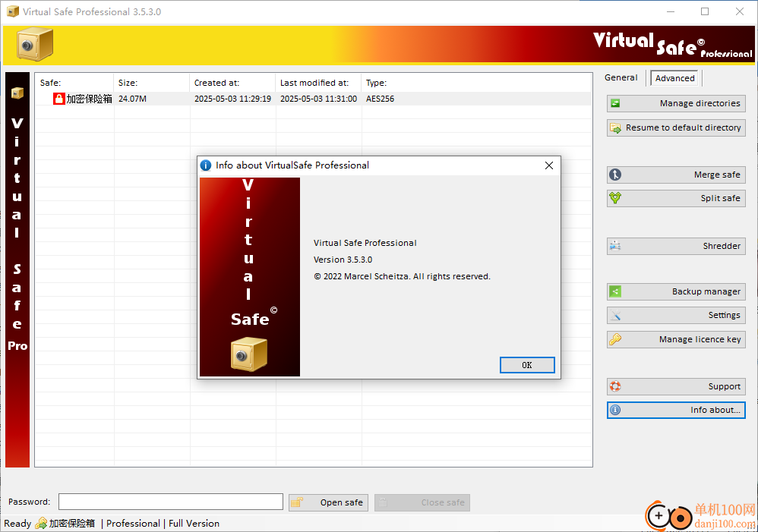Click the Info about... button text
The height and width of the screenshot is (532, 758).
(x=715, y=410)
